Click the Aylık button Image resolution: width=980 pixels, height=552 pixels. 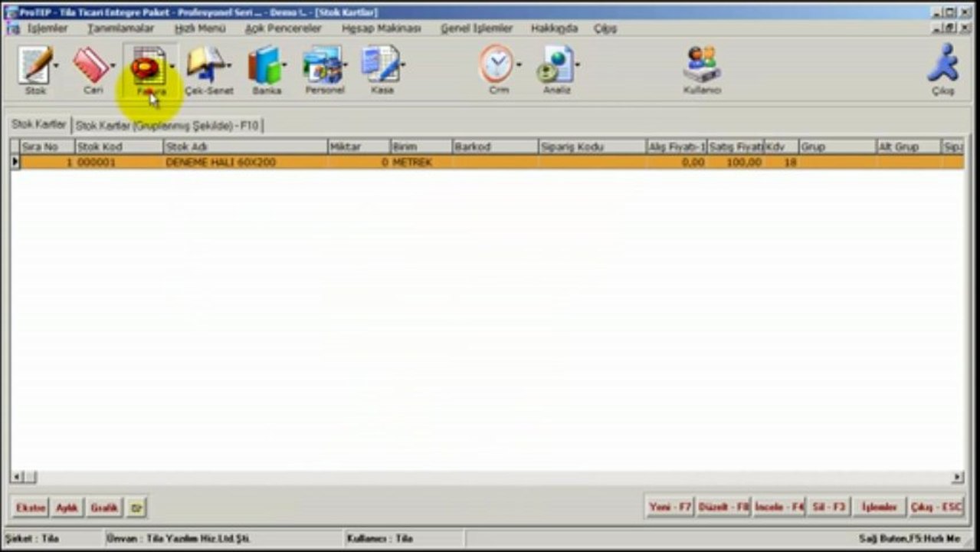(x=67, y=508)
